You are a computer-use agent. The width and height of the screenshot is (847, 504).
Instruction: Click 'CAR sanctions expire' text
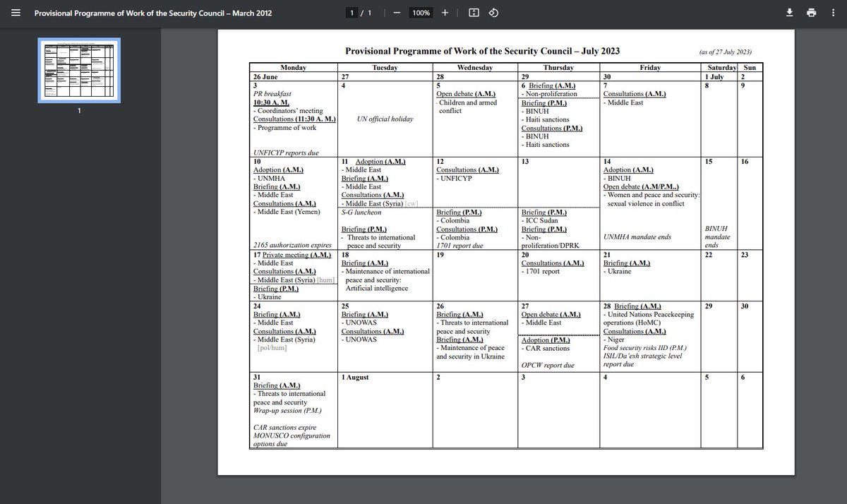(x=285, y=427)
